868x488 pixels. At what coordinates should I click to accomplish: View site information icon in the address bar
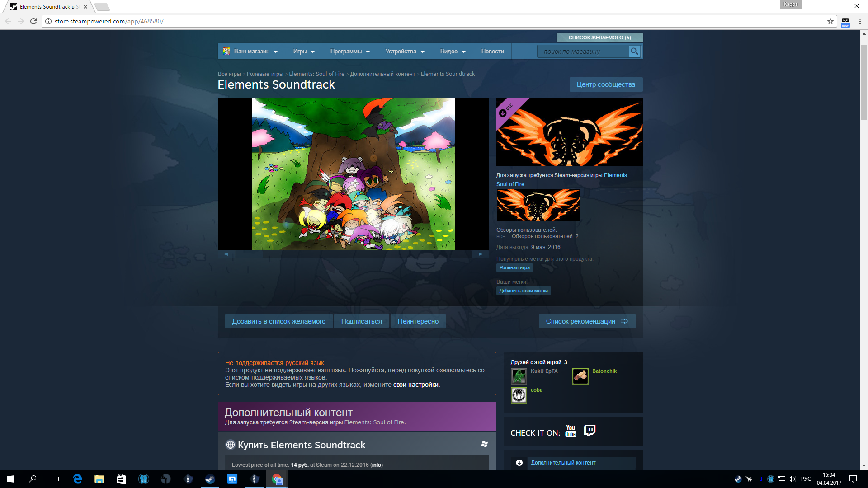point(48,21)
